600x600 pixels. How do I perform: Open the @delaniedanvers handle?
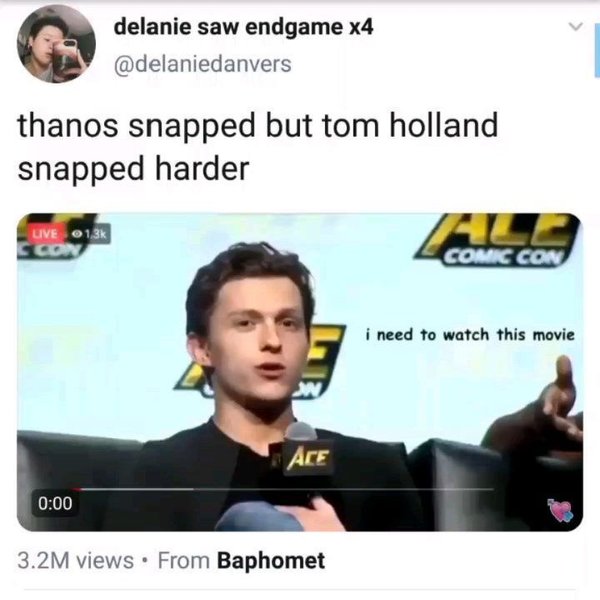202,64
